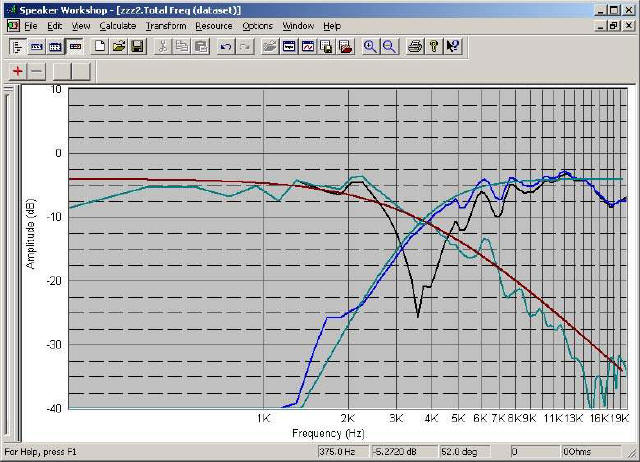Toggle the second view-mode toolbar button
This screenshot has width=640, height=462.
(37, 46)
